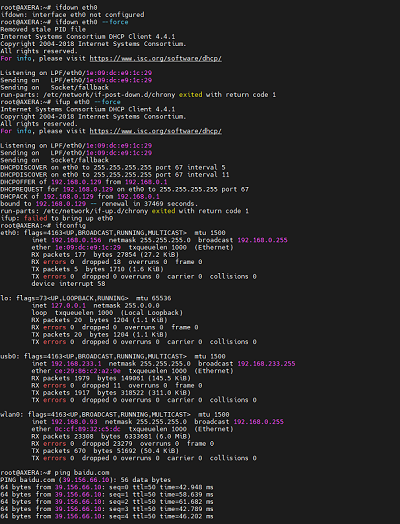Click the 'Removed stale PID file' line

pos(43,29)
